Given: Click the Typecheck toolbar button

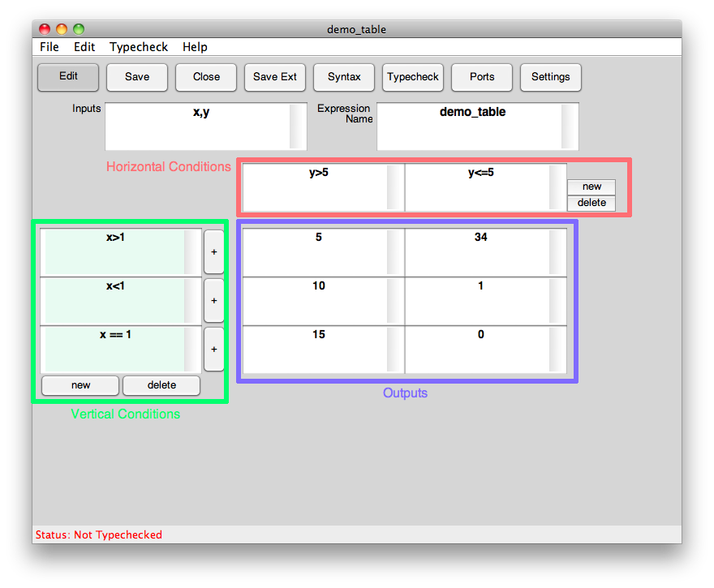Looking at the screenshot, I should 412,77.
